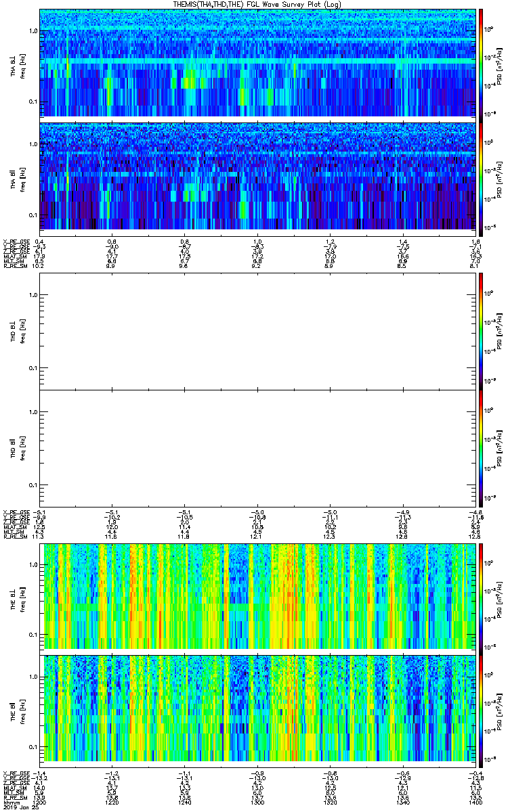Select the empty THD B⊥ plot panel
This screenshot has width=508, height=812.
(257, 332)
